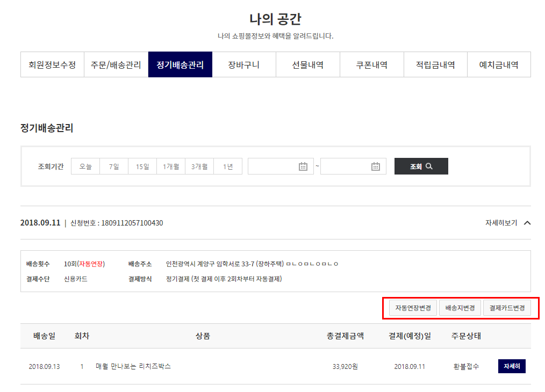Open 자세히 details for 리치즈박스 order
545x392 pixels.
[511, 366]
